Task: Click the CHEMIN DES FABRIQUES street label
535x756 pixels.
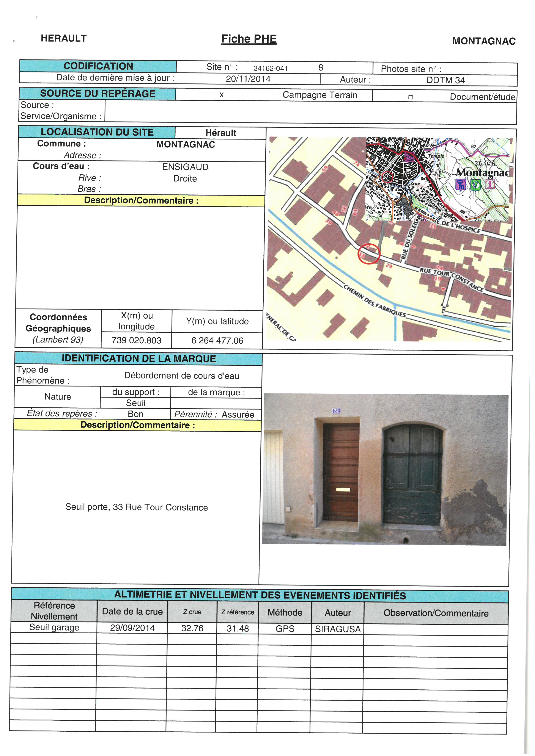Action: click(374, 301)
